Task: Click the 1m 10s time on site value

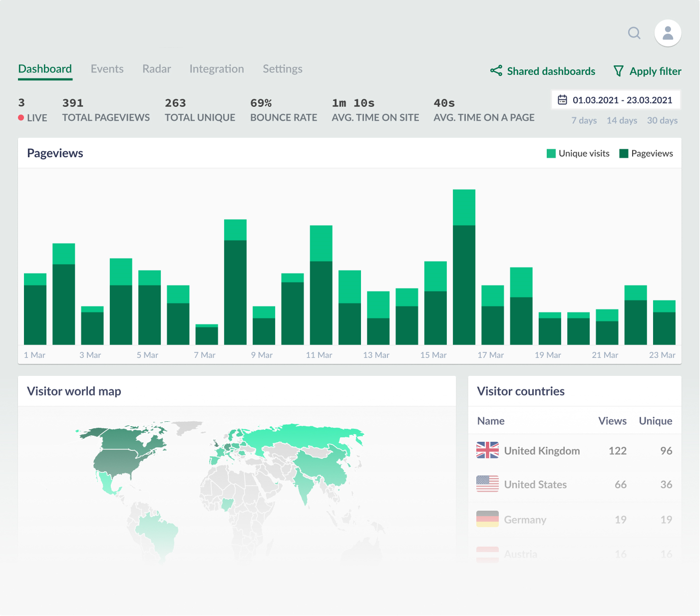Action: 353,103
